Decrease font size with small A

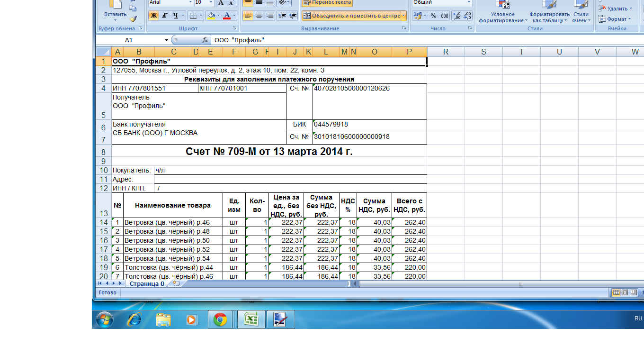[232, 3]
